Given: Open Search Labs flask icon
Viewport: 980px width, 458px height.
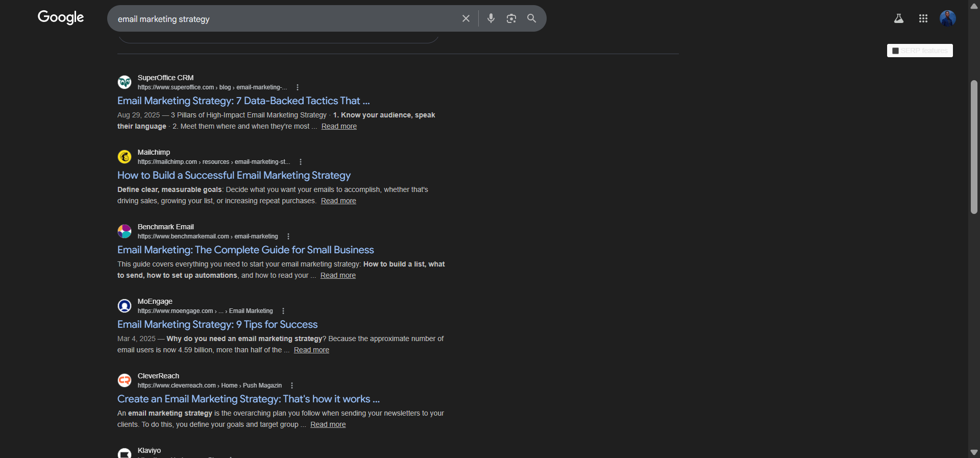Looking at the screenshot, I should tap(899, 18).
